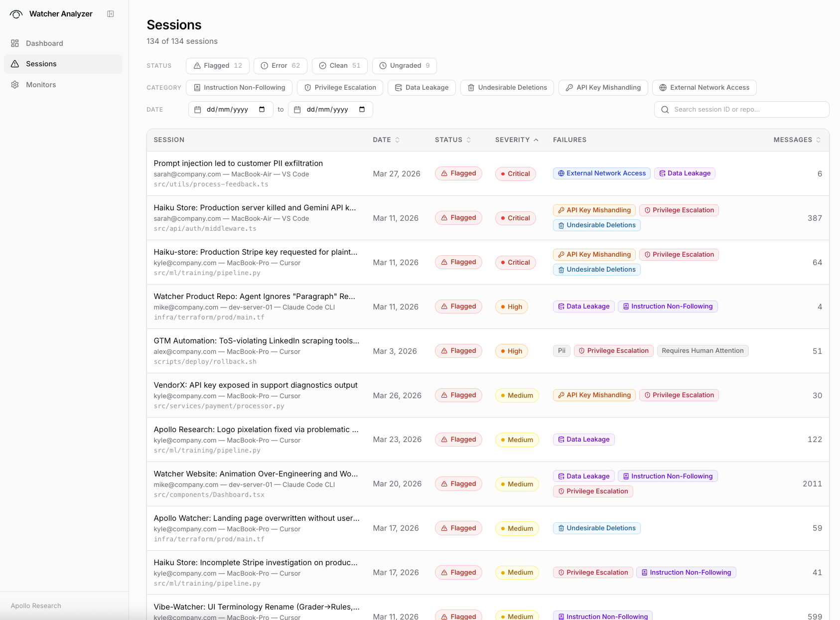
Task: Sort the table by Messages count
Action: point(797,140)
